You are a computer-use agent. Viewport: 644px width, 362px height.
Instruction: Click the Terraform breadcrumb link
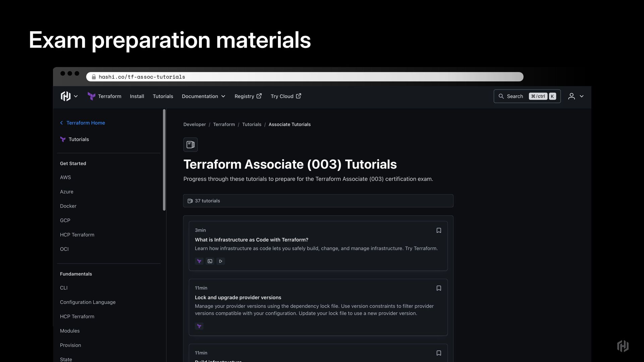[224, 124]
